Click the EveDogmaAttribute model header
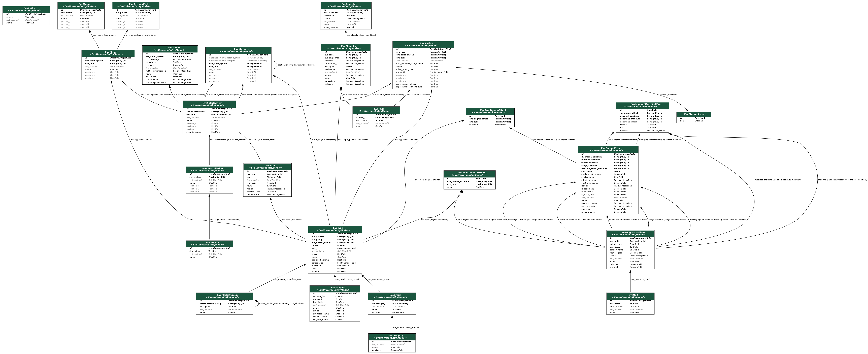 630,234
